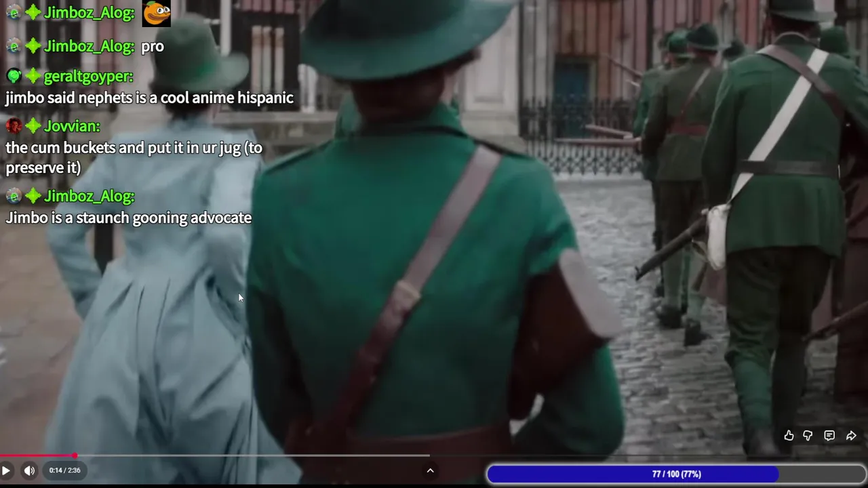Click message 'jimbo said nephets is a cool anime hispanic'
The image size is (868, 488).
(x=149, y=98)
